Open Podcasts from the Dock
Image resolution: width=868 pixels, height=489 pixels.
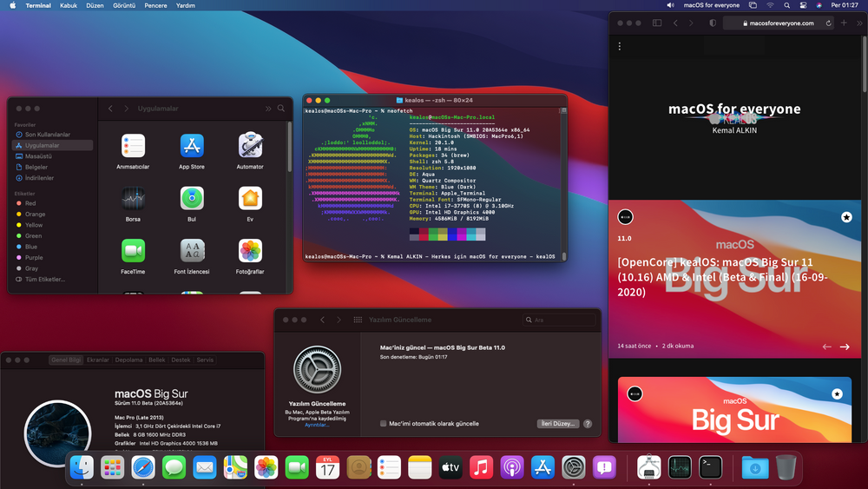[512, 468]
